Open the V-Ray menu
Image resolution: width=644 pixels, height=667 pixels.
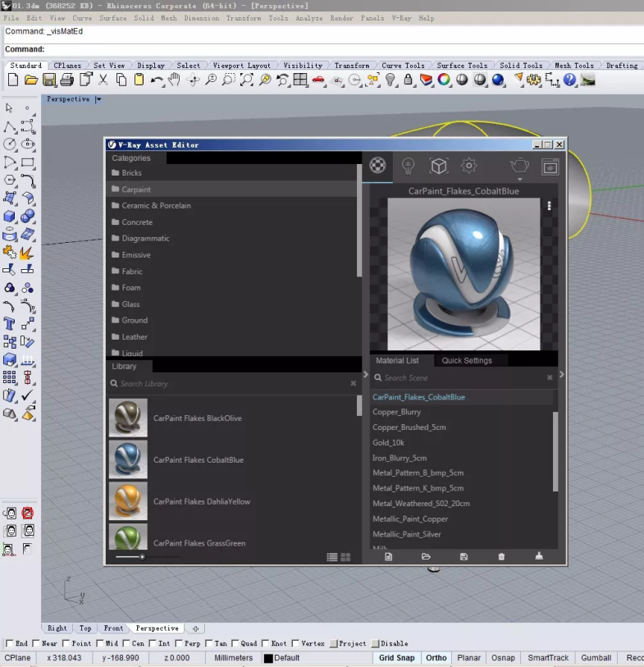(401, 18)
